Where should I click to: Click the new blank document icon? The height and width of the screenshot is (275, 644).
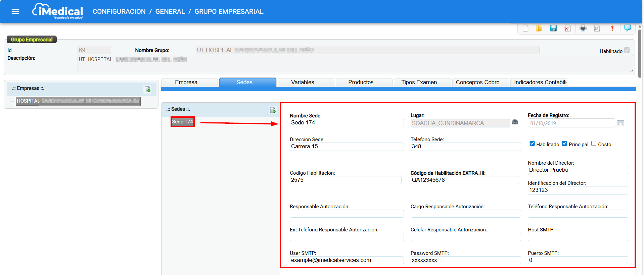point(525,28)
